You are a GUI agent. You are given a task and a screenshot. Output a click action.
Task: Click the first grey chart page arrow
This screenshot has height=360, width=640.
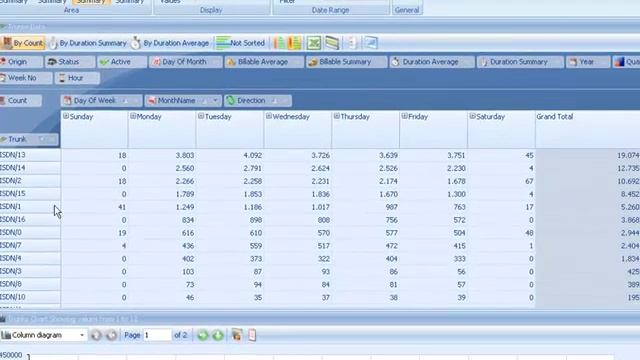[96, 335]
